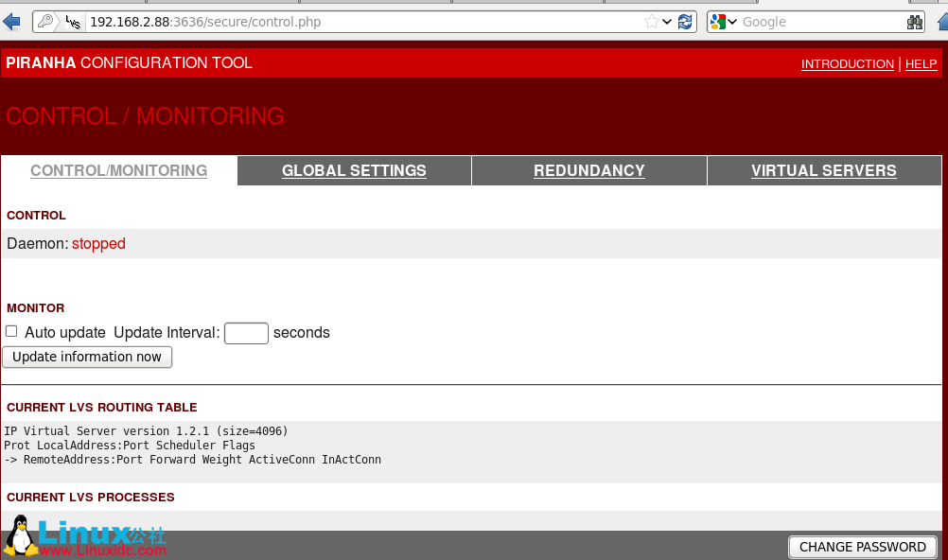Open the address bar history dropdown arrow
948x560 pixels.
(668, 22)
